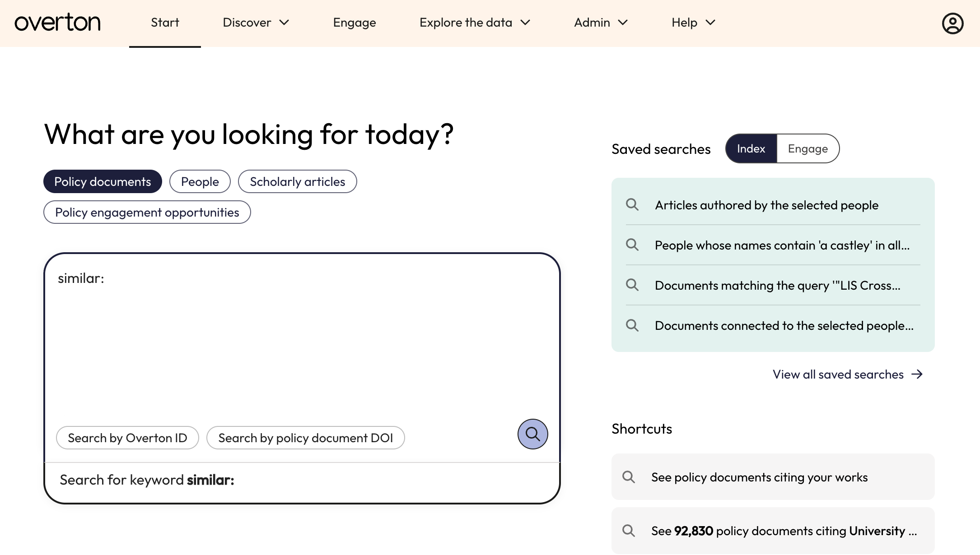Open saved search 'Documents matching the query LIS Cross'
Screen dimensions: 980x555
pyautogui.click(x=773, y=285)
